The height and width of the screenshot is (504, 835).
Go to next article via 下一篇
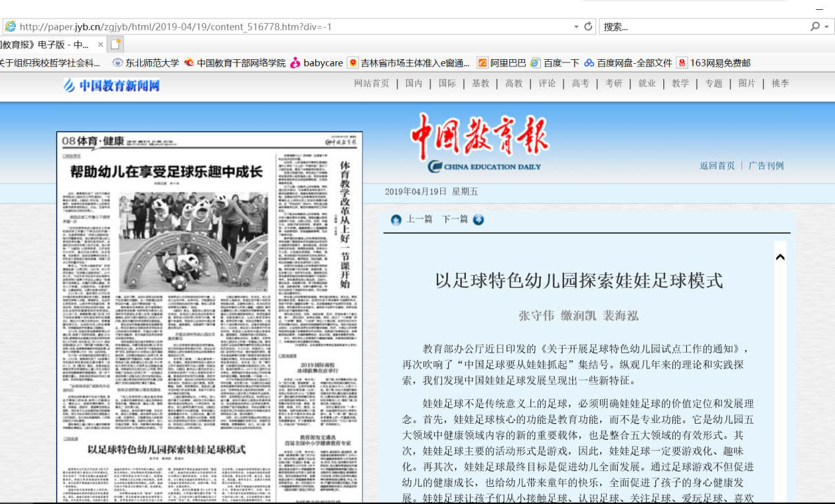(x=455, y=219)
